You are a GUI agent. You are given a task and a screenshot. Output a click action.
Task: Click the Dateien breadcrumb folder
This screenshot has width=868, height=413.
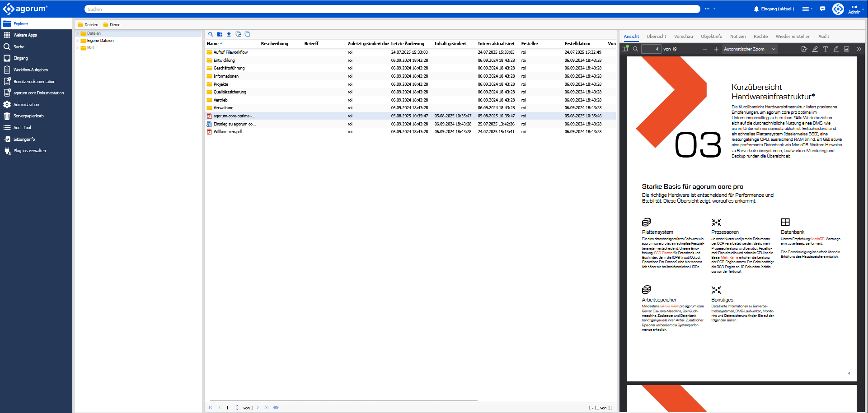click(88, 25)
